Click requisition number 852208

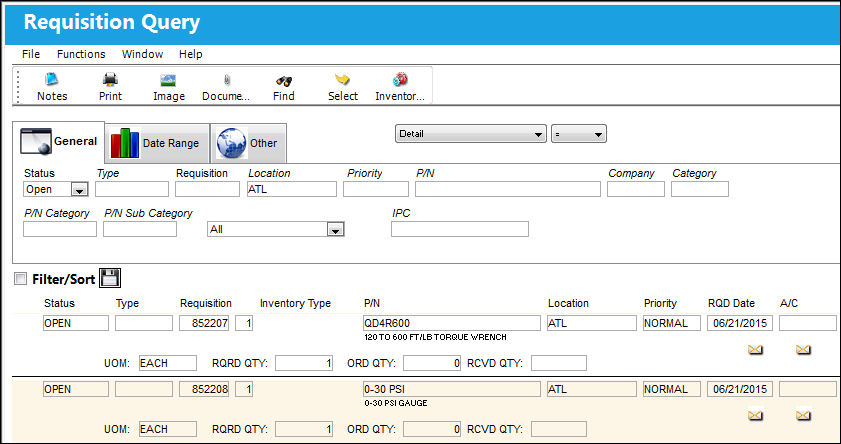[x=204, y=389]
